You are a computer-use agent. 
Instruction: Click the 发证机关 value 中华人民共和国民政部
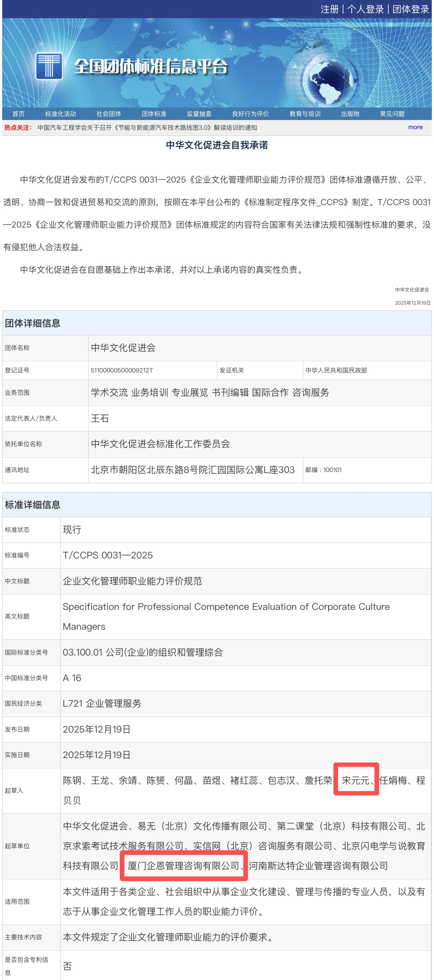[336, 370]
